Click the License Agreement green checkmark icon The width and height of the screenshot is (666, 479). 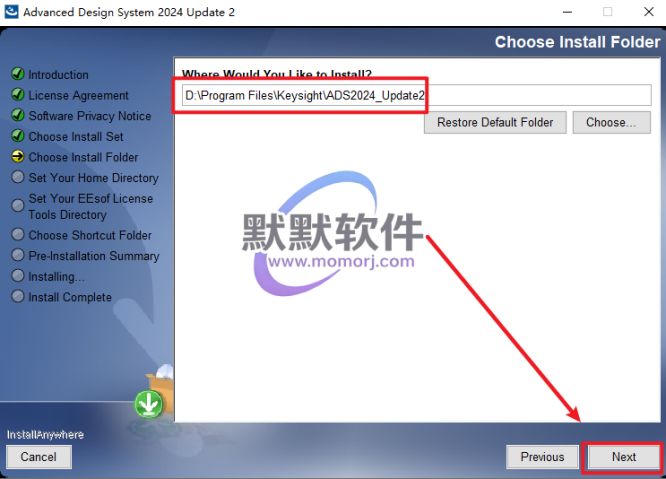(18, 95)
